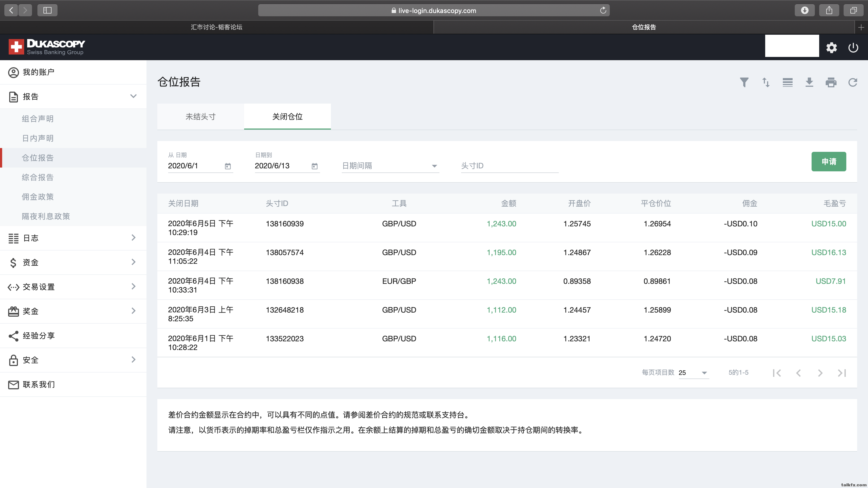868x488 pixels.
Task: Click the 头寸ID input field
Action: tap(509, 166)
